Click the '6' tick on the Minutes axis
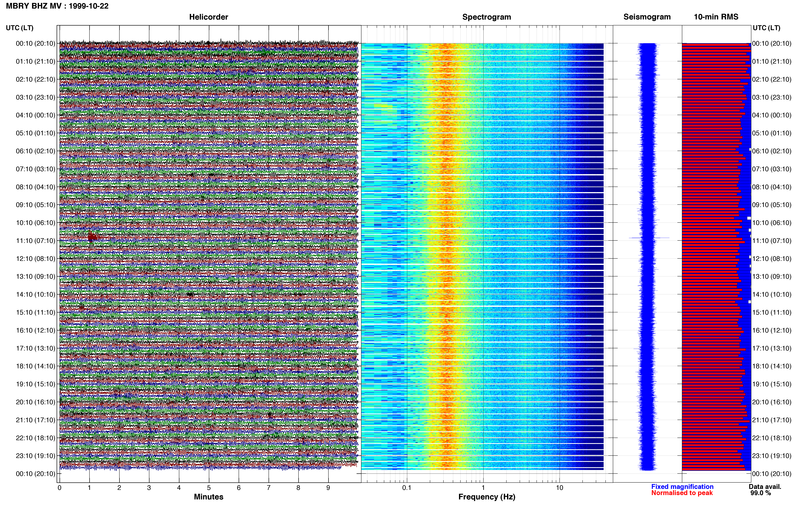This screenshot has width=812, height=508. tap(239, 487)
